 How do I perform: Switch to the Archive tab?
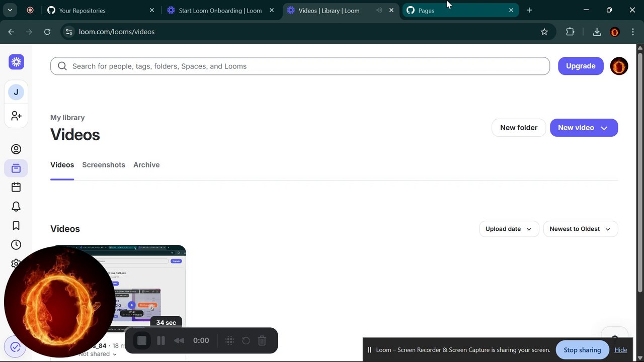tap(146, 165)
